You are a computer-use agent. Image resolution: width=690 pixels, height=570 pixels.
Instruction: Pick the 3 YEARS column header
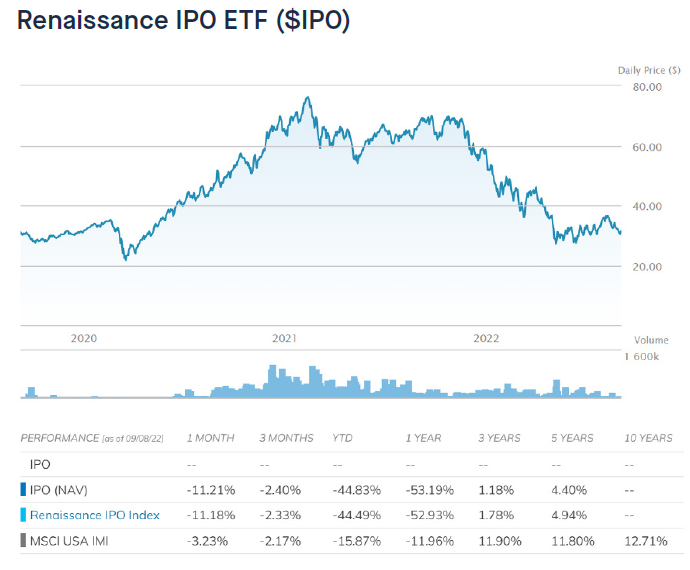pos(500,438)
